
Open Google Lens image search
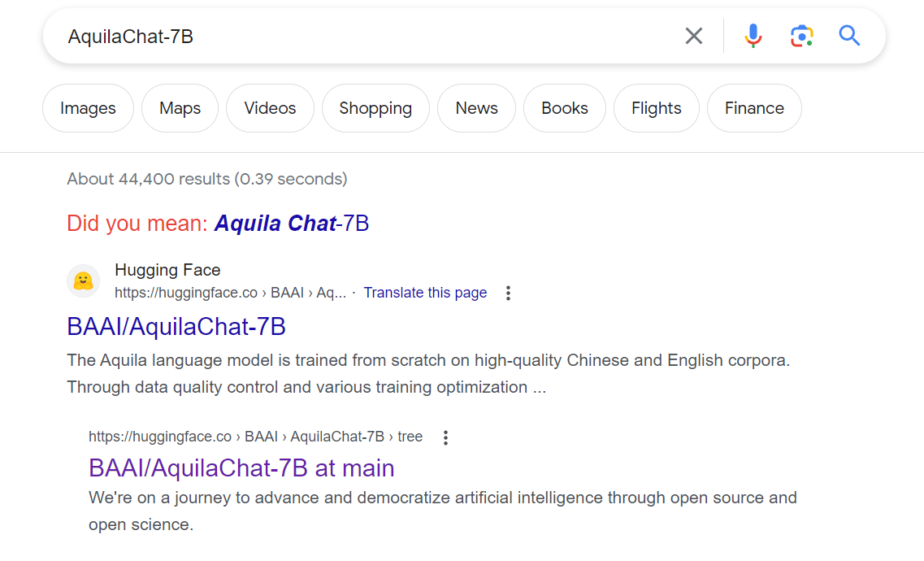pos(801,36)
